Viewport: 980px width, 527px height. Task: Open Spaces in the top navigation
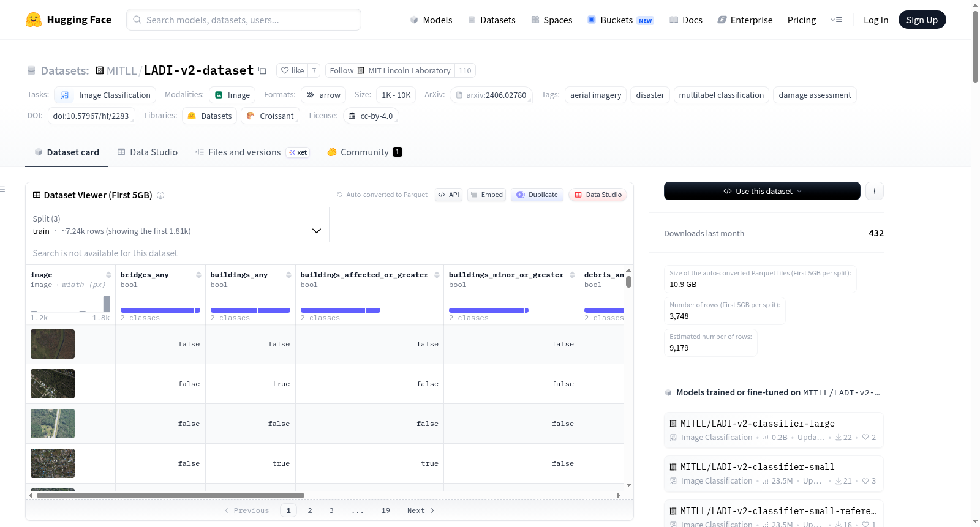[x=551, y=20]
